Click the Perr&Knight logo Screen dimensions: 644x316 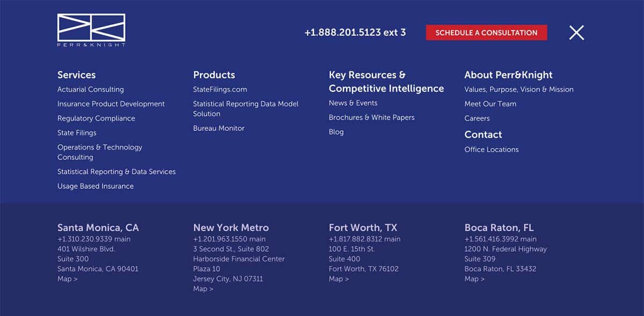click(91, 30)
